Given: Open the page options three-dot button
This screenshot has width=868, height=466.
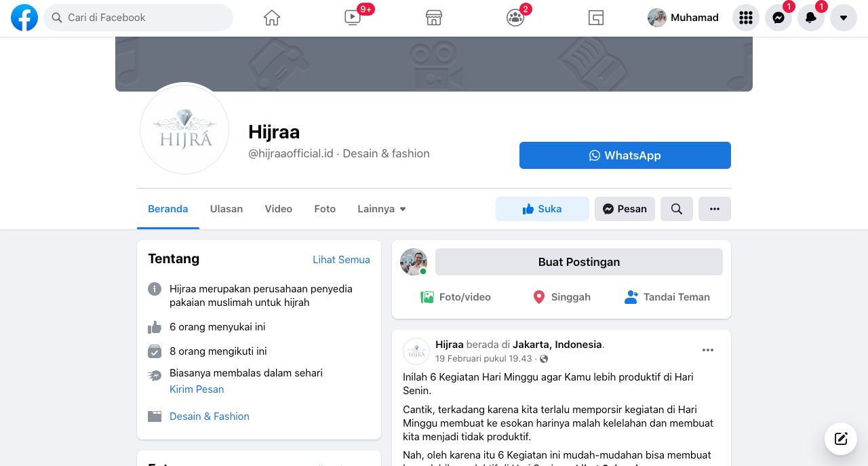Looking at the screenshot, I should [x=715, y=209].
